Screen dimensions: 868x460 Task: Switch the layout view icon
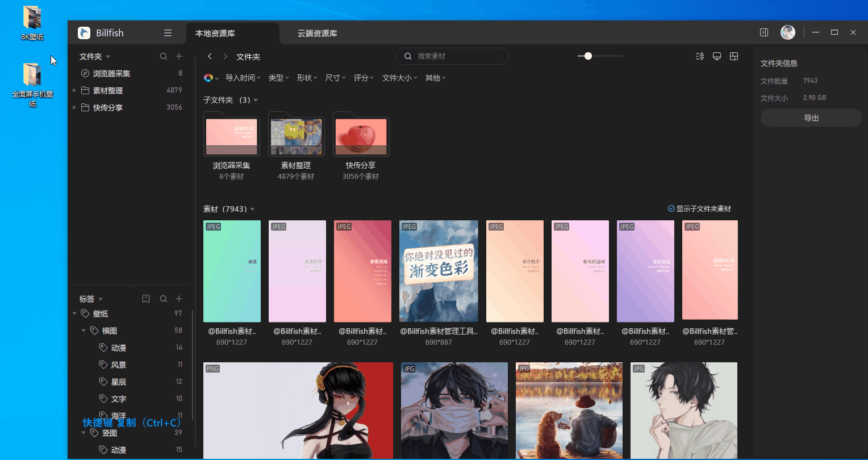[x=733, y=56]
